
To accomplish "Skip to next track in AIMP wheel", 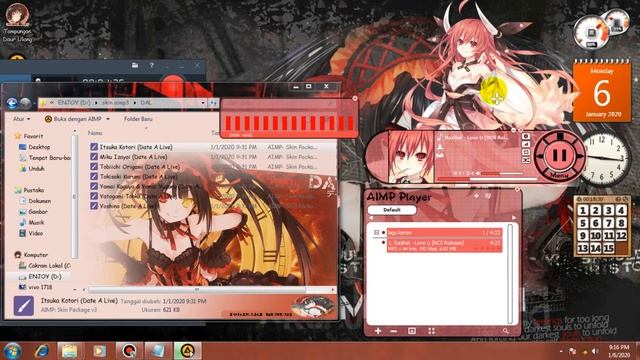I will pos(579,156).
